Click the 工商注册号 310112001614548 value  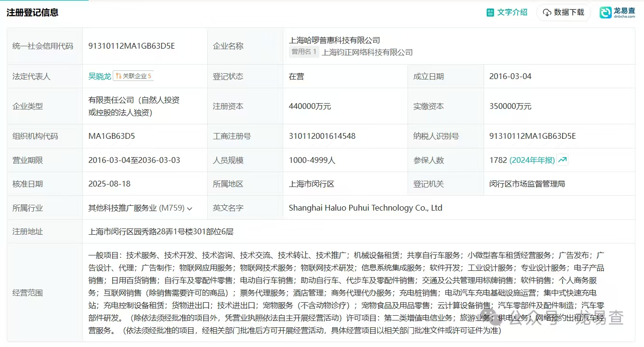[x=322, y=136]
